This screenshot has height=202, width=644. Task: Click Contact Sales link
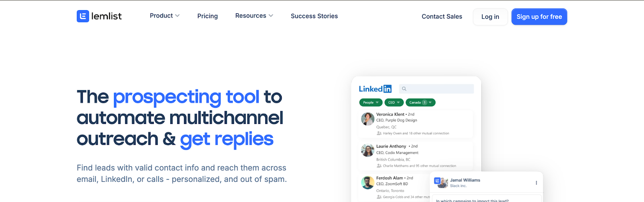[442, 16]
